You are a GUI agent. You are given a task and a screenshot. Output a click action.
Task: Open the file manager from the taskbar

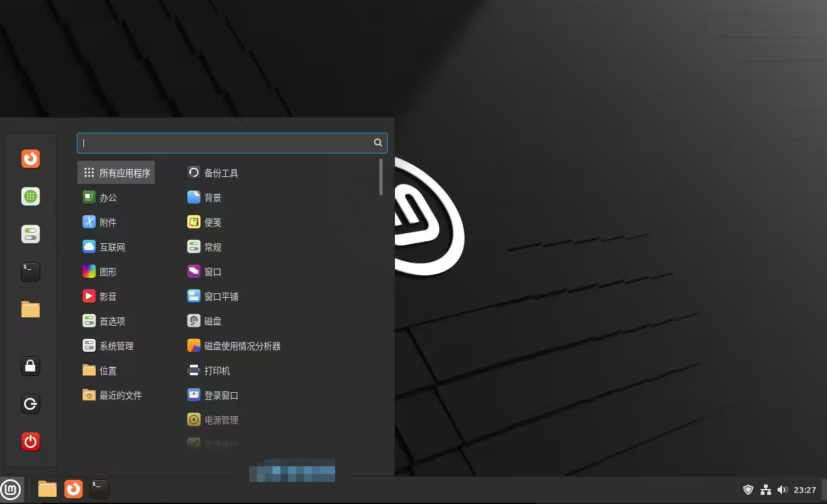pos(47,488)
